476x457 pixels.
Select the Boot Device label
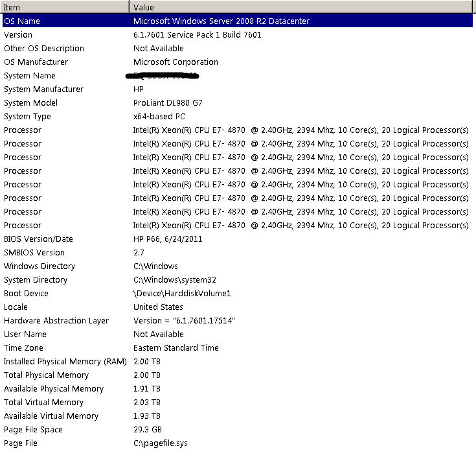(26, 294)
